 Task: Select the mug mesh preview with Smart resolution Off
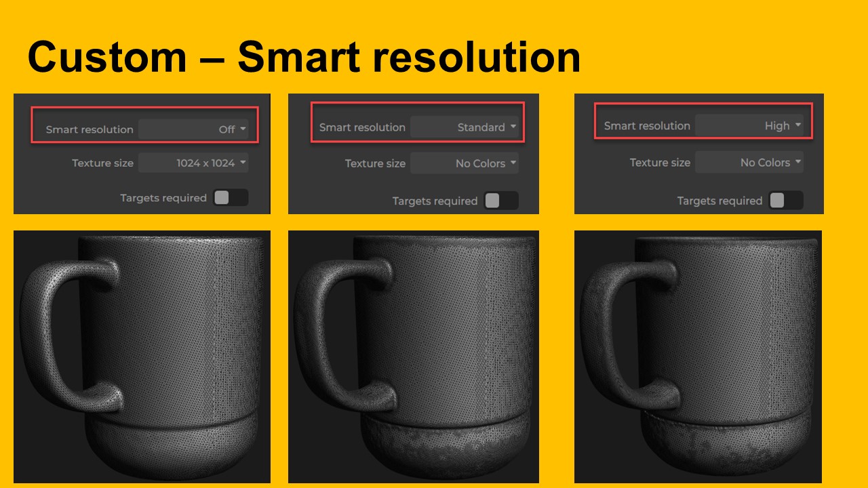(142, 357)
